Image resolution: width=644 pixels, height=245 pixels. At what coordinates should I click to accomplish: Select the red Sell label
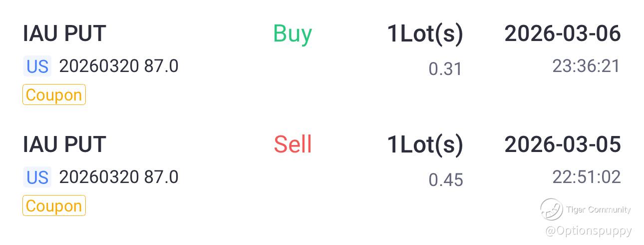(x=293, y=145)
